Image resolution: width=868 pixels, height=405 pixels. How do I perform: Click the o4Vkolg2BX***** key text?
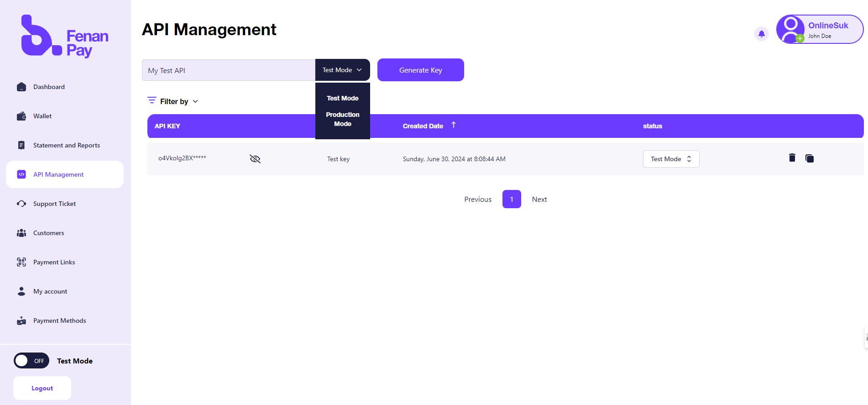pos(182,158)
